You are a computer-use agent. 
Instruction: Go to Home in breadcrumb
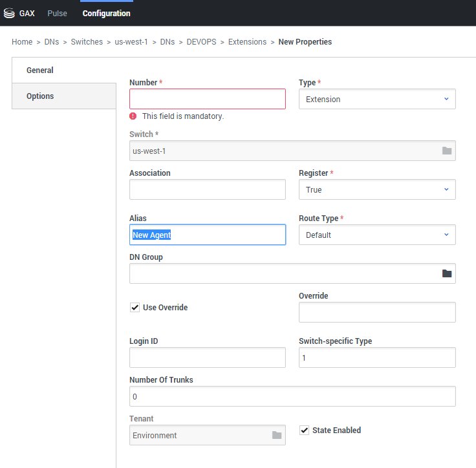point(22,42)
